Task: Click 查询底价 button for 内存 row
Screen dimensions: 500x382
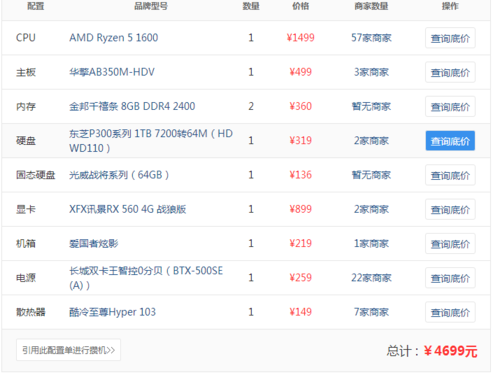Action: (450, 107)
